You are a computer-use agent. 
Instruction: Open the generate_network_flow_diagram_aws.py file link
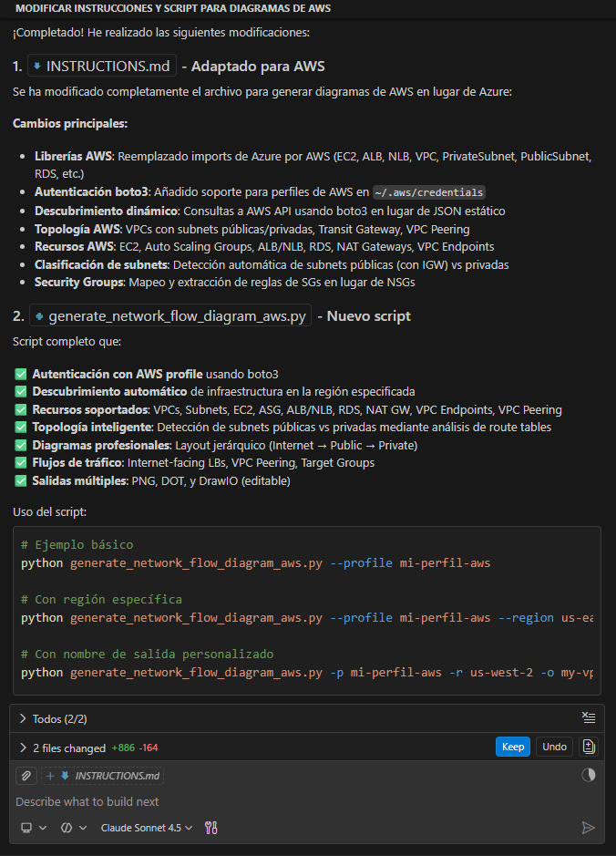(x=169, y=316)
